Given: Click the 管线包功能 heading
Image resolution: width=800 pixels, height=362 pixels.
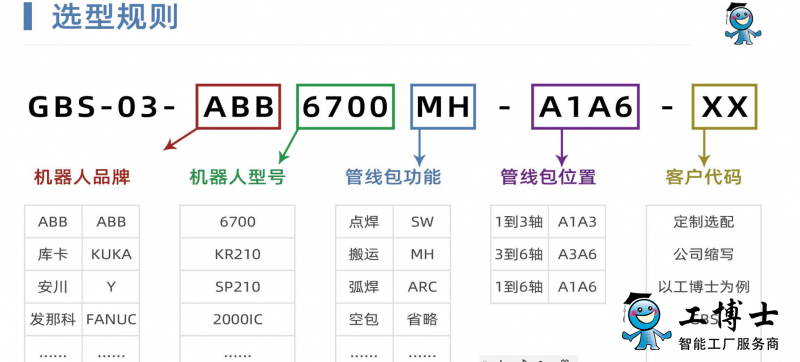Looking at the screenshot, I should click(x=393, y=177).
